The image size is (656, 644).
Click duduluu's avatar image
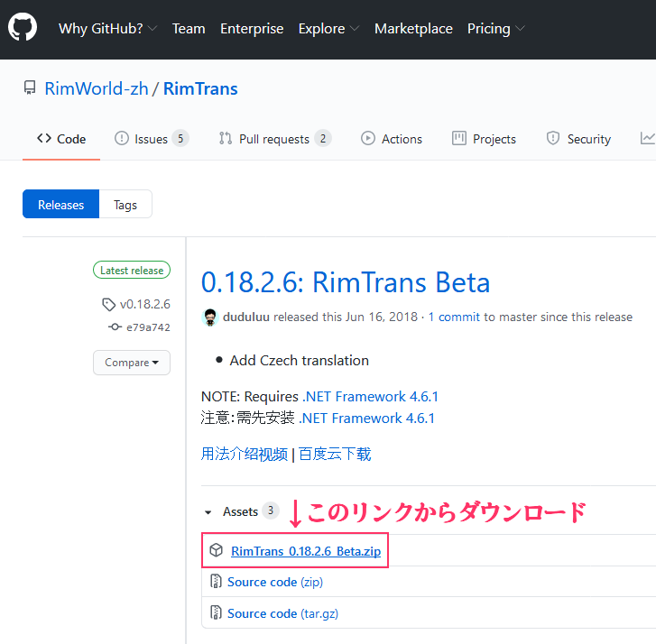(210, 317)
